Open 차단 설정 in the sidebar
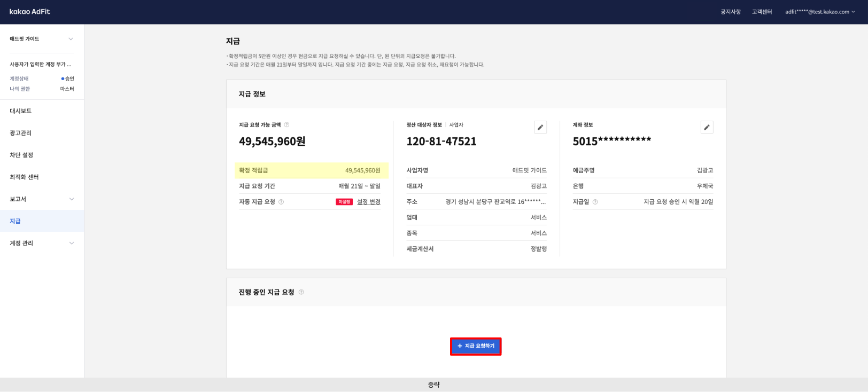 [21, 155]
